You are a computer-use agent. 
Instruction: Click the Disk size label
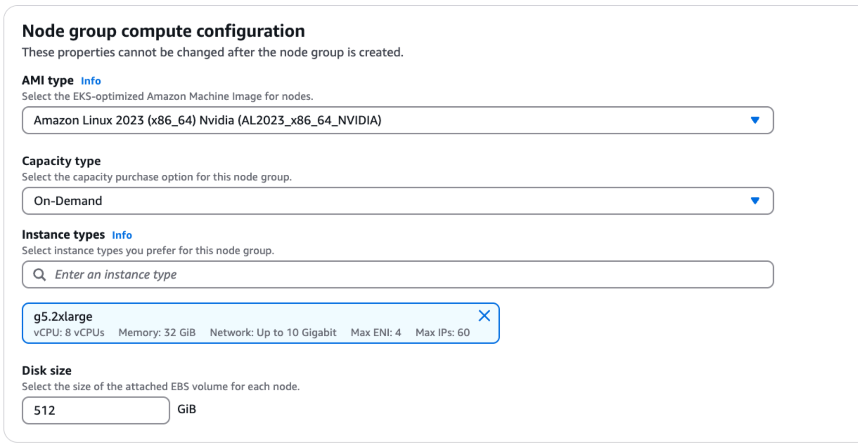tap(47, 371)
